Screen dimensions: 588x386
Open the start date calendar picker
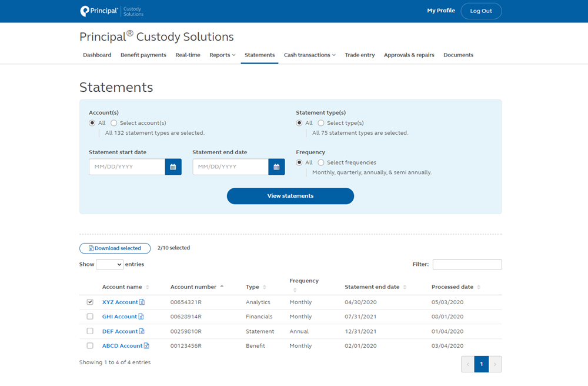click(x=173, y=167)
